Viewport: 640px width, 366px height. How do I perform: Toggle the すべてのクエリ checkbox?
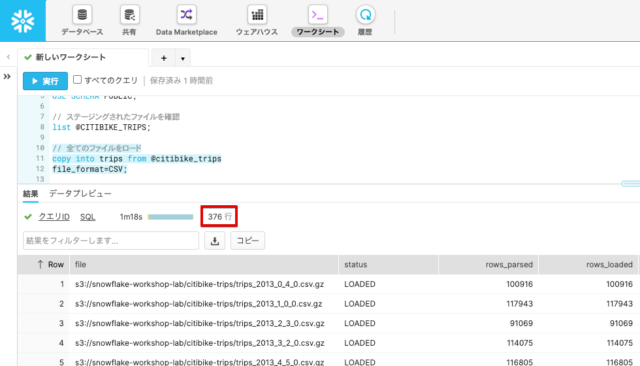coord(77,80)
